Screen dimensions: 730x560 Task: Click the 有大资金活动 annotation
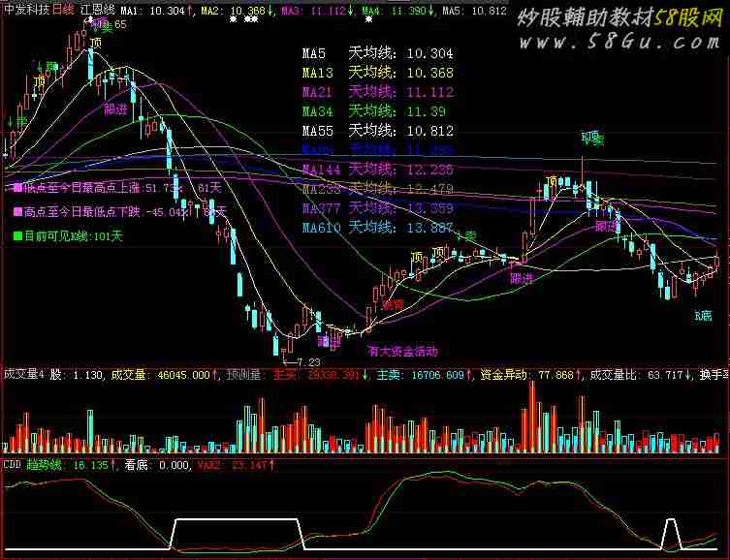click(402, 351)
